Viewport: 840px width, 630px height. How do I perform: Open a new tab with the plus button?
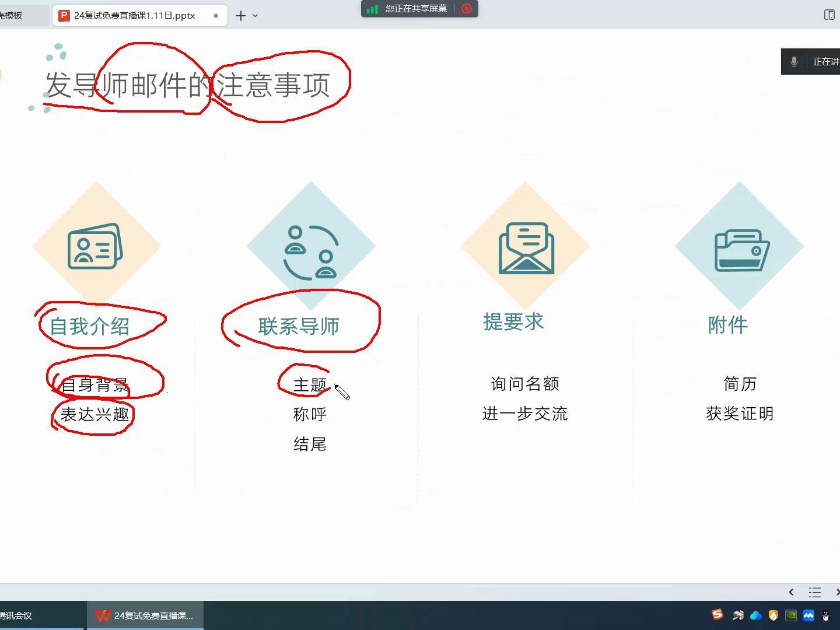pos(241,16)
